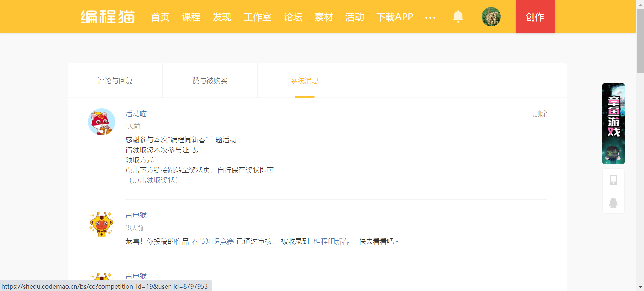Click 下载APP in navigation
This screenshot has width=644, height=291.
[x=395, y=17]
